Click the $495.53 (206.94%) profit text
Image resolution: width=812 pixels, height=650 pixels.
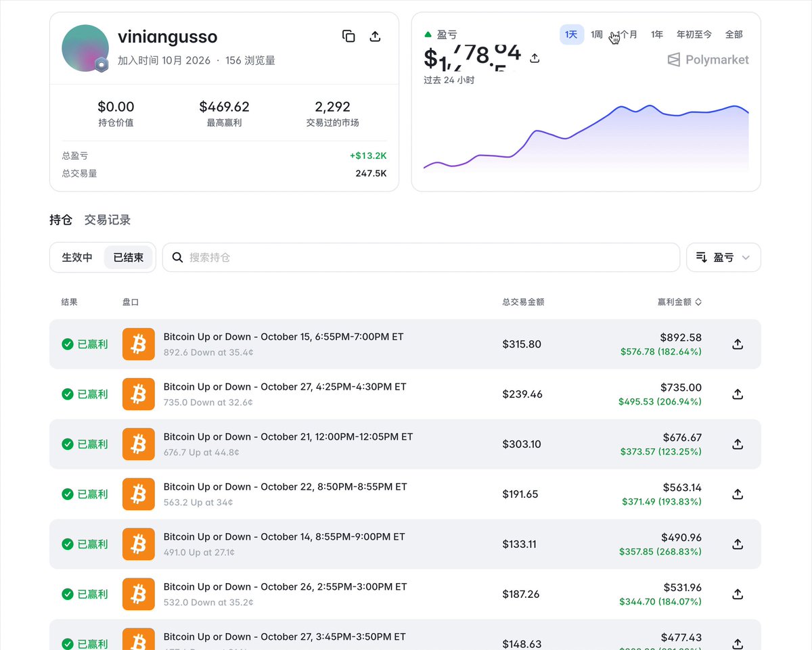(x=660, y=402)
